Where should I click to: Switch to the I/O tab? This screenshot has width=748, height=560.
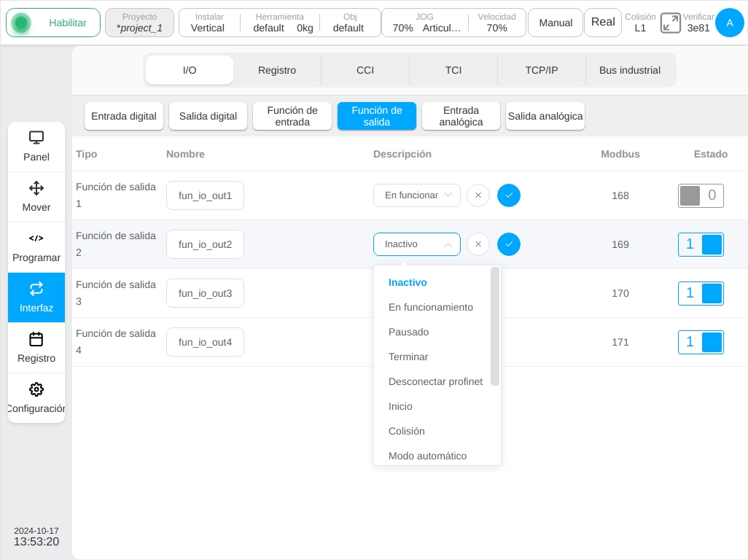[190, 70]
